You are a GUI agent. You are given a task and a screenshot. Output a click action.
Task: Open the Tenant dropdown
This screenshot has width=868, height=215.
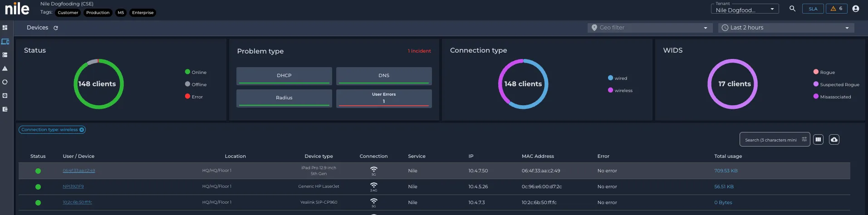point(745,9)
